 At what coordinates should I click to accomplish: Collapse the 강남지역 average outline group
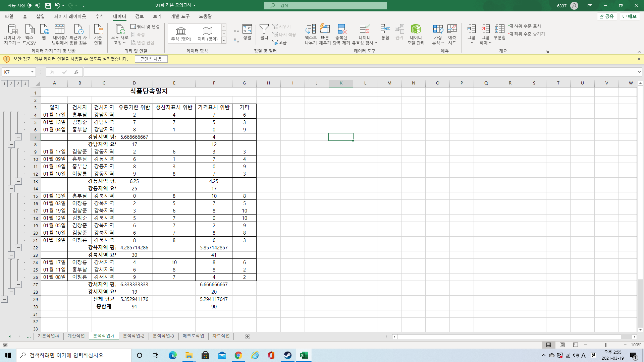(x=18, y=137)
